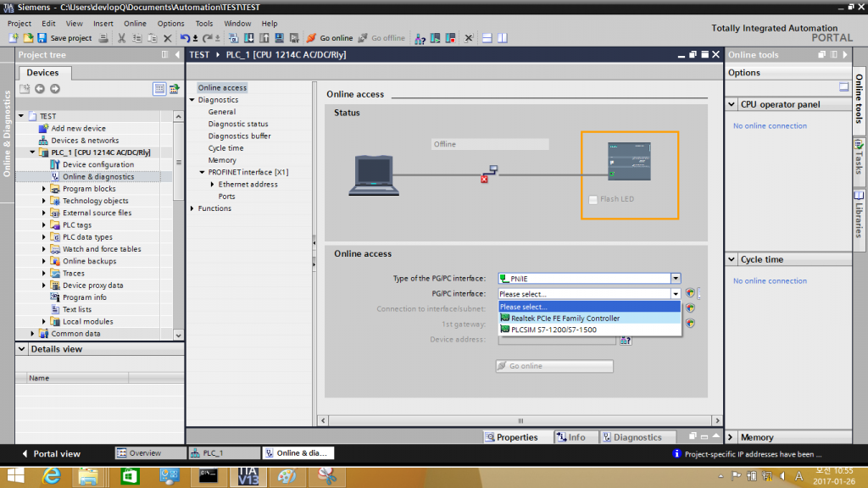Click Add new device in project tree
The height and width of the screenshot is (488, 868).
(x=78, y=129)
